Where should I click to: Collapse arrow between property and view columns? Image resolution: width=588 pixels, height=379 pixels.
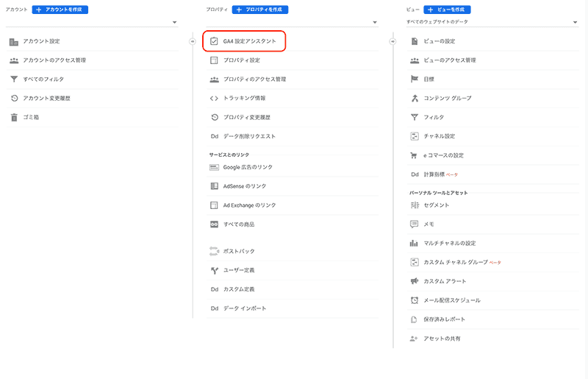(392, 41)
